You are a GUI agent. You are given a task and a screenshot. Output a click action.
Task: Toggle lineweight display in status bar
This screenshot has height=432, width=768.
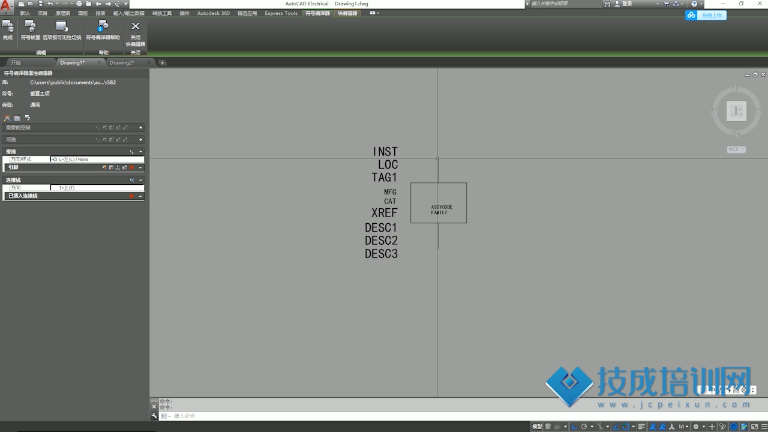pyautogui.click(x=641, y=427)
